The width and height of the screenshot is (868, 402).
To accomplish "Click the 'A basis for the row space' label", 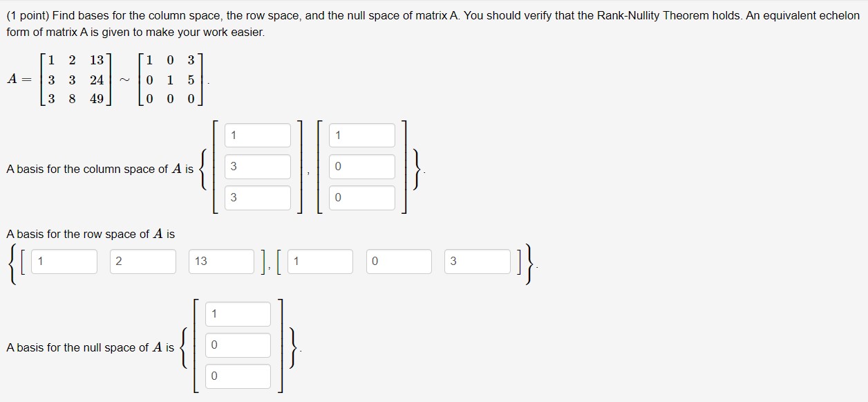I will coord(91,234).
